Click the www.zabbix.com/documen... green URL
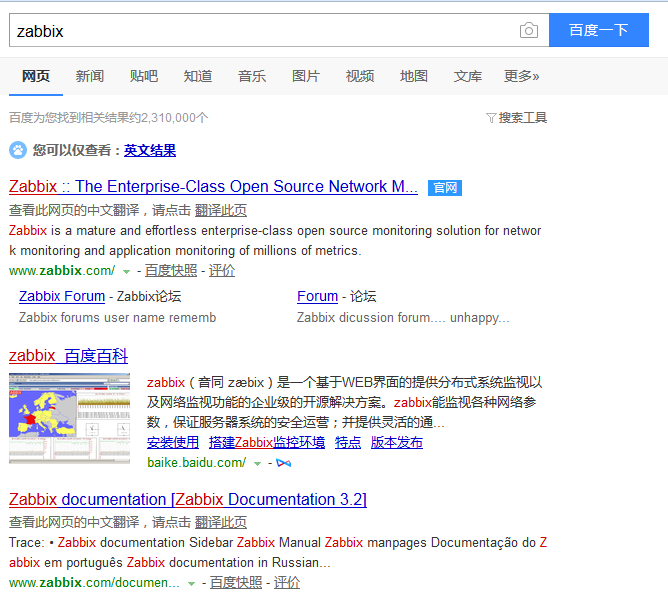The height and width of the screenshot is (593, 668). 94,582
